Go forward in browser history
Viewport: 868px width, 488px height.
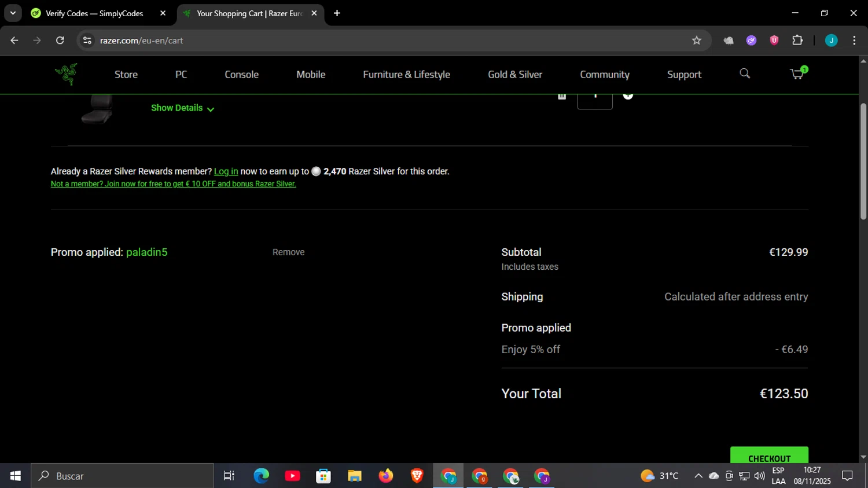click(37, 41)
